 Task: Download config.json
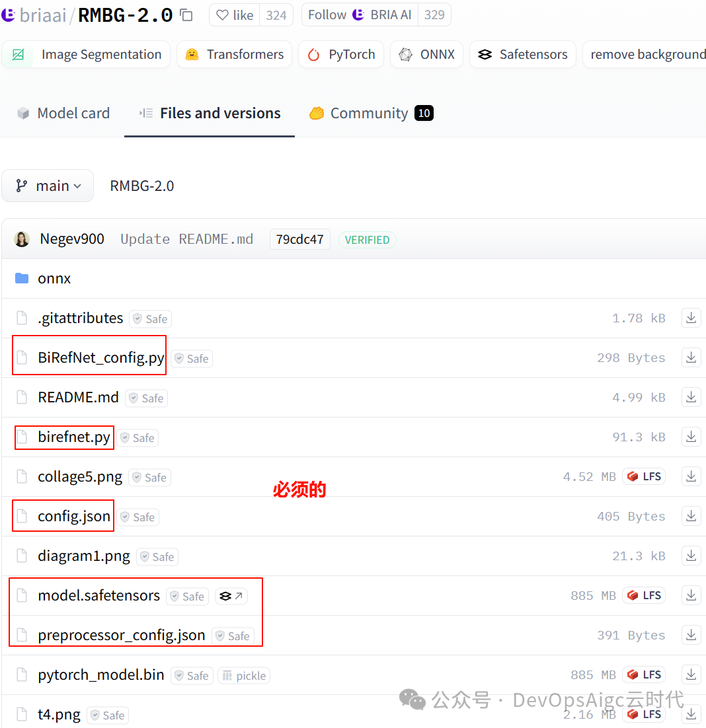pos(691,516)
